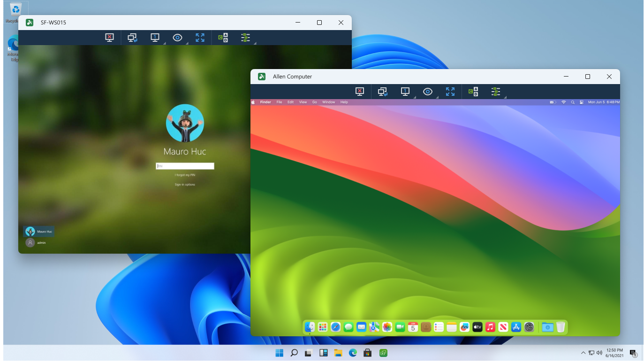644x364 pixels.
Task: Open the keyboard layout mapping icon in Allen Computer
Action: tap(474, 92)
